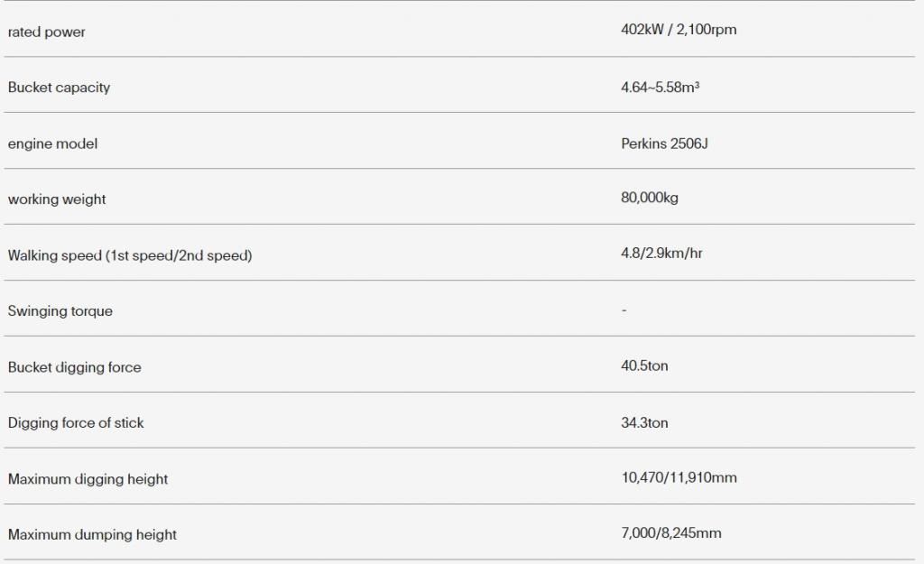Click the 10,470/11,910mm height value
This screenshot has width=924, height=564.
pyautogui.click(x=679, y=477)
